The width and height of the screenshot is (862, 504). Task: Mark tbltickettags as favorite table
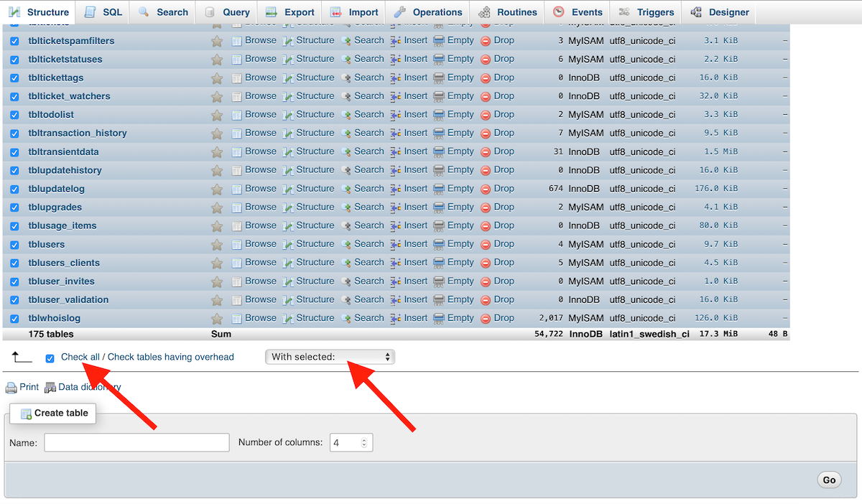217,78
